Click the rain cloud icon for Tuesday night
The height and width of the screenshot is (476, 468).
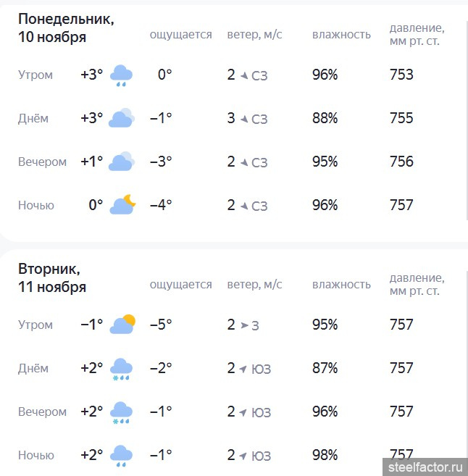(121, 456)
